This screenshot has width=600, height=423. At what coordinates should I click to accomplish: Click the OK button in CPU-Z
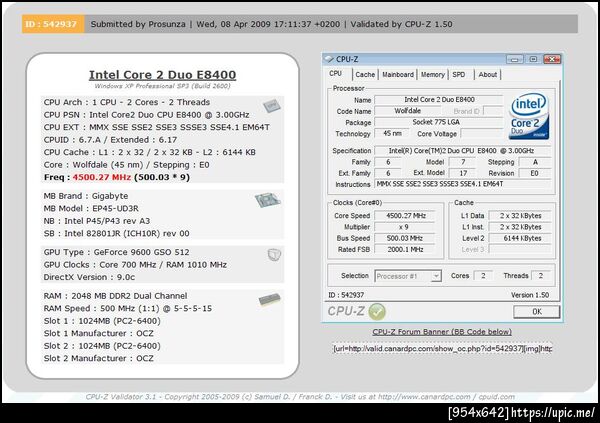pos(536,312)
